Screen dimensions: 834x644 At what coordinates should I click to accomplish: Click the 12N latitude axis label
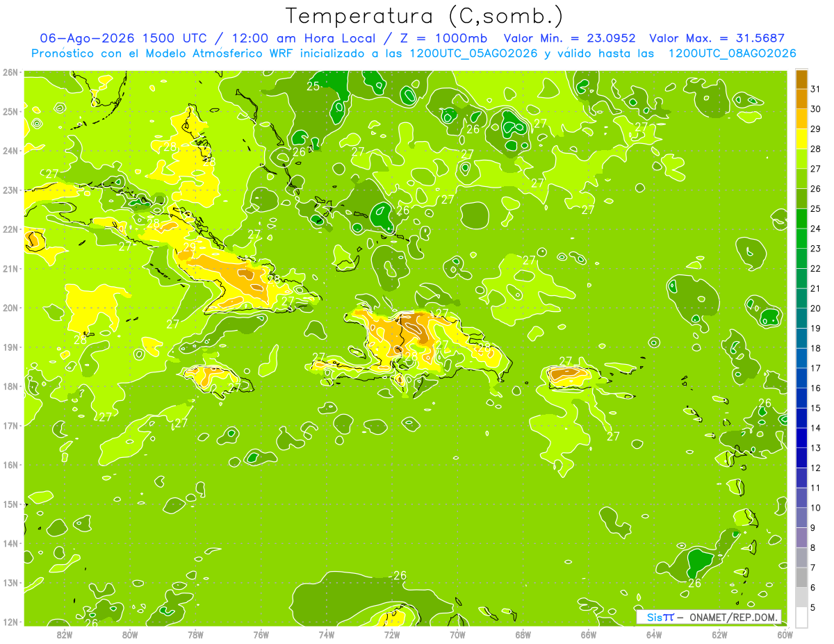pyautogui.click(x=10, y=622)
